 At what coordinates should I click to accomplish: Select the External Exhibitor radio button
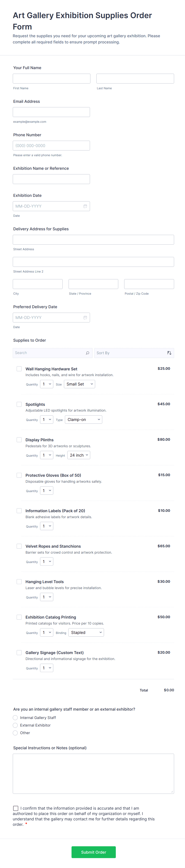pyautogui.click(x=16, y=725)
